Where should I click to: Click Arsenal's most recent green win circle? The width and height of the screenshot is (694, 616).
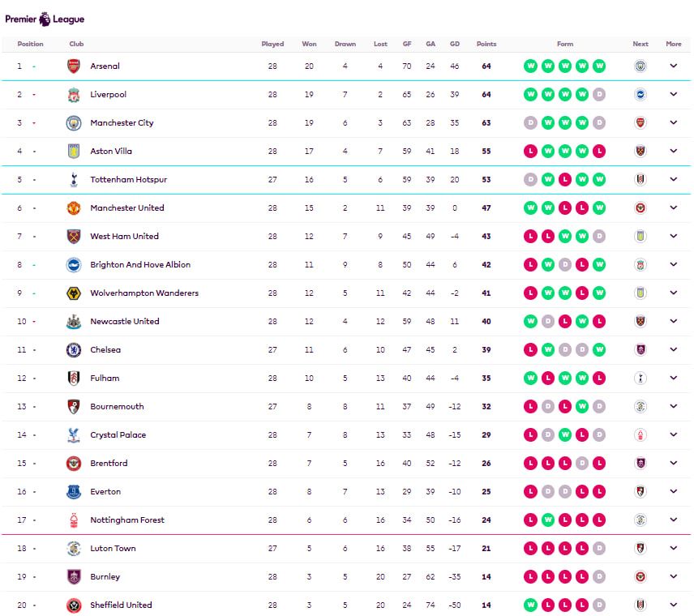pos(599,66)
